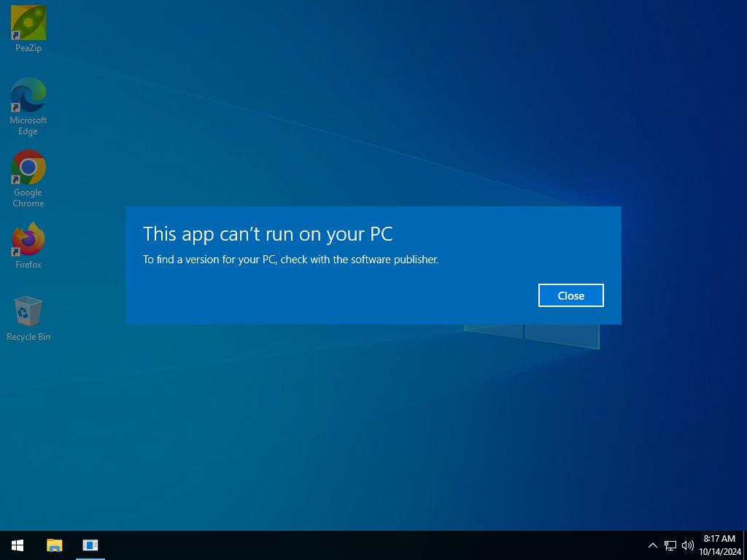
Task: Click the "Recycle Bin" text label
Action: [x=28, y=337]
